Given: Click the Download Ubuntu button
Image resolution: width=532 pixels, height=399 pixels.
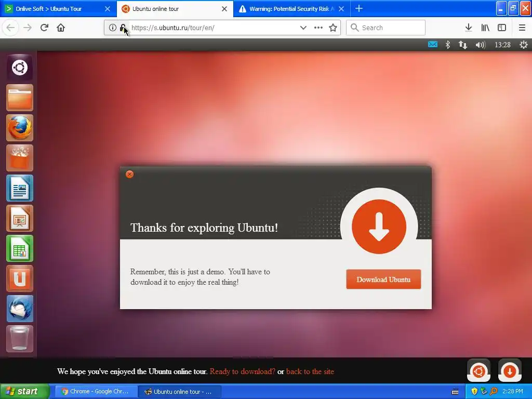Looking at the screenshot, I should pos(383,279).
